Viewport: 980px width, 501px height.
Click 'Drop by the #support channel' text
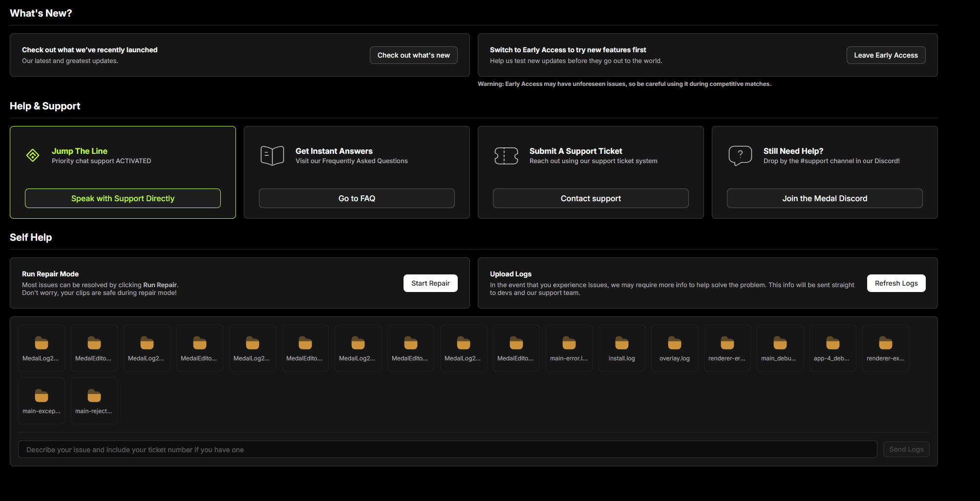click(831, 161)
